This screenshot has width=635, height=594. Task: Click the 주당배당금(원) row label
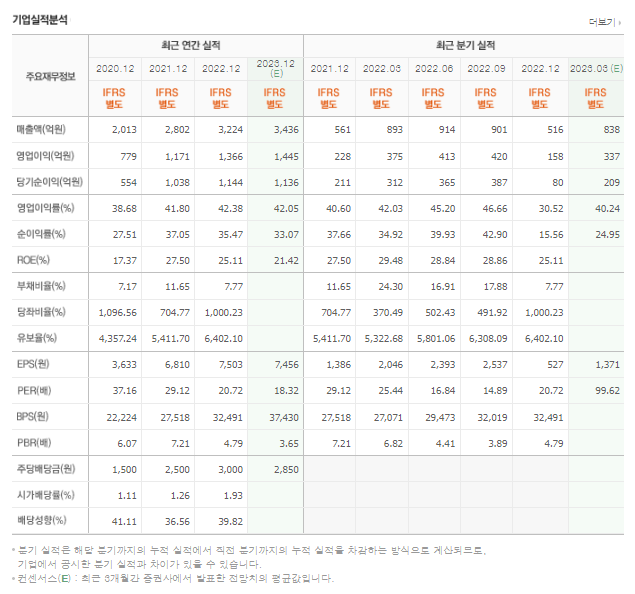click(x=46, y=469)
